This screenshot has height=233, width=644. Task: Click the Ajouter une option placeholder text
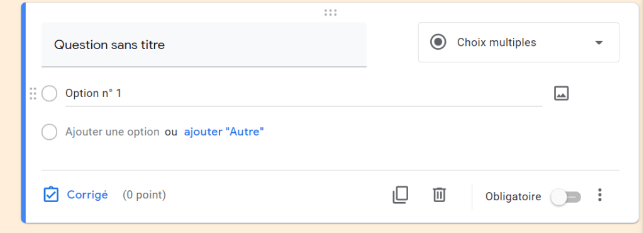(x=112, y=132)
